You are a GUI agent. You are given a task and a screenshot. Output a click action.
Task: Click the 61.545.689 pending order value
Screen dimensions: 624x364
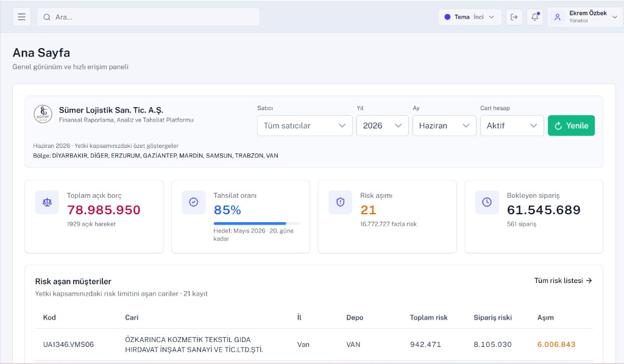tap(544, 210)
